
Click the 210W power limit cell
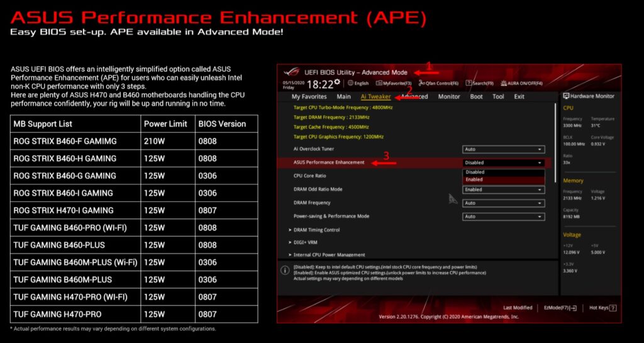(x=167, y=142)
